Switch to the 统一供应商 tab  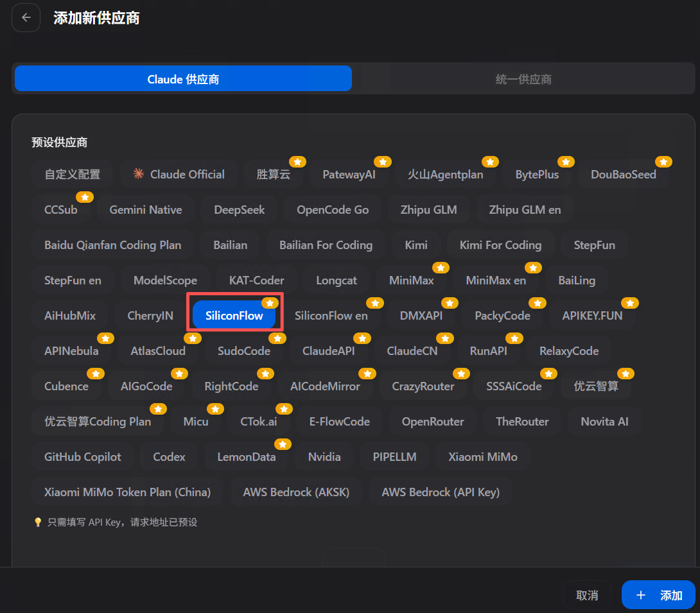click(523, 79)
